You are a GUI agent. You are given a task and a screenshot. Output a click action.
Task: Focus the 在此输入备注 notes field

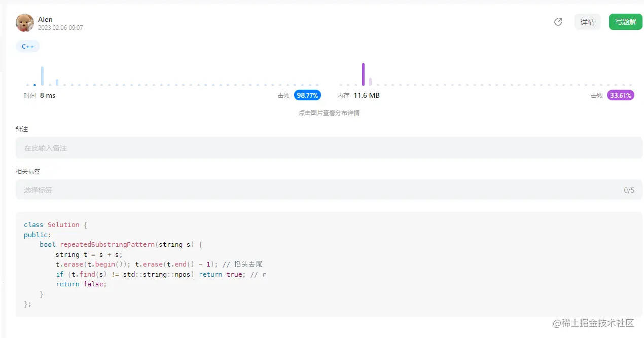pyautogui.click(x=329, y=148)
